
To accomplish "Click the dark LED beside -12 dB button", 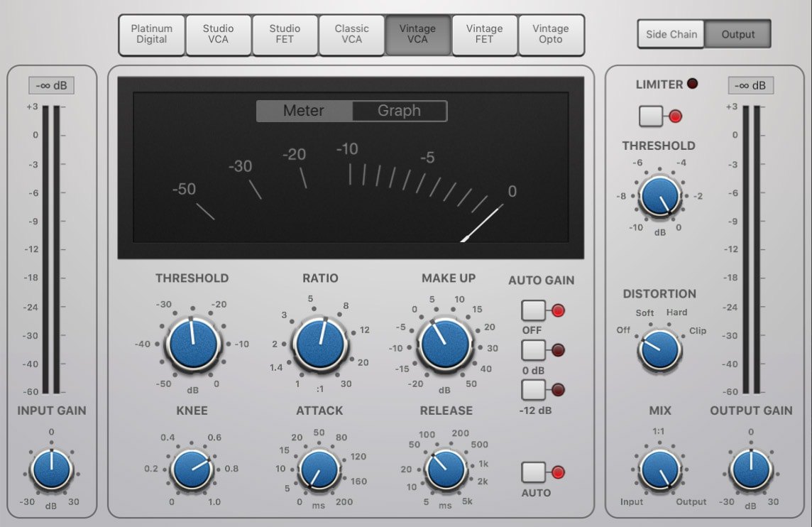I will tap(558, 390).
